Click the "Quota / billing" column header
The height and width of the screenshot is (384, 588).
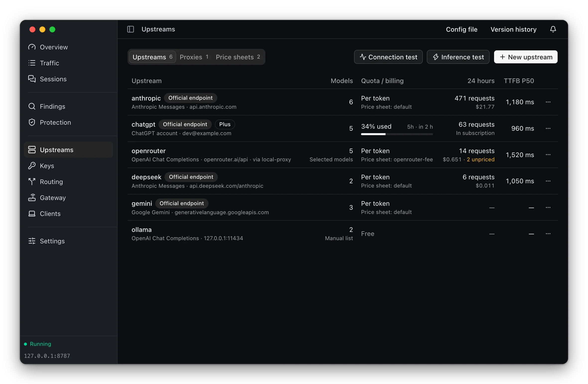(x=382, y=81)
